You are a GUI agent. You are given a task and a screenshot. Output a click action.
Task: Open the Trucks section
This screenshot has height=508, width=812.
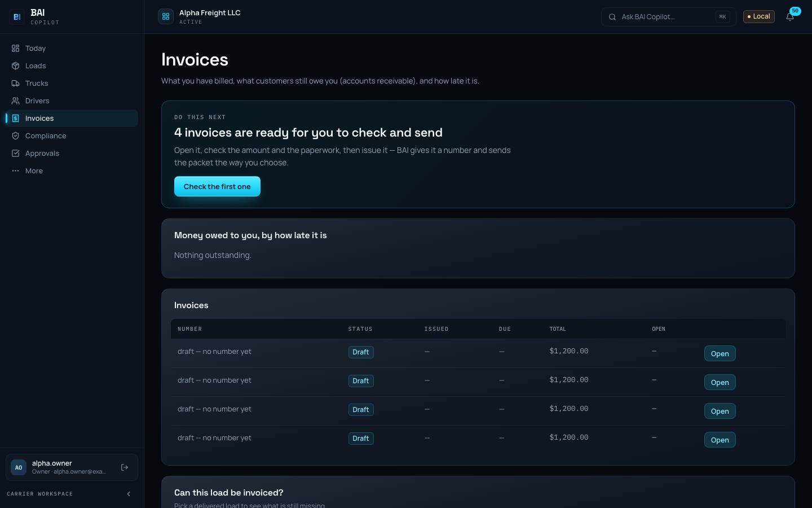[x=72, y=84]
